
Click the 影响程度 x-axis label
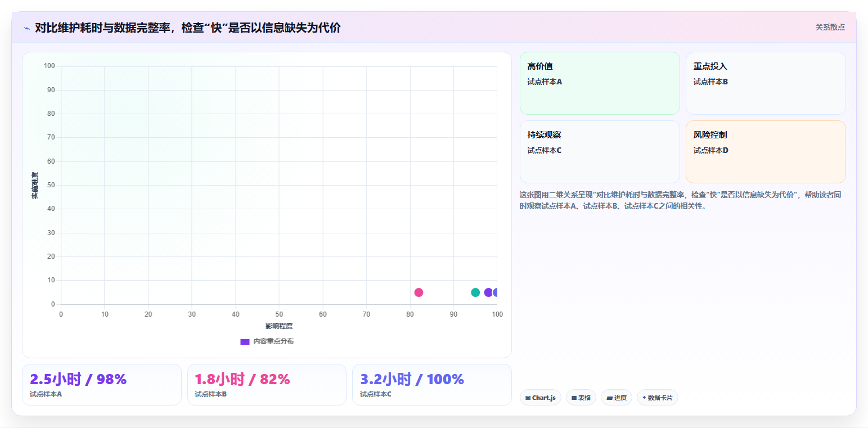coord(279,326)
